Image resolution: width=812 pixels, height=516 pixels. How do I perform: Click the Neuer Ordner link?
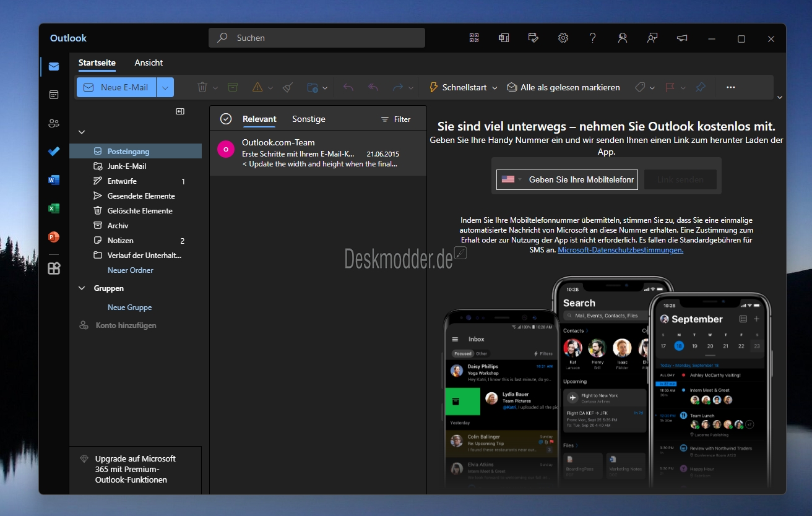(x=131, y=270)
